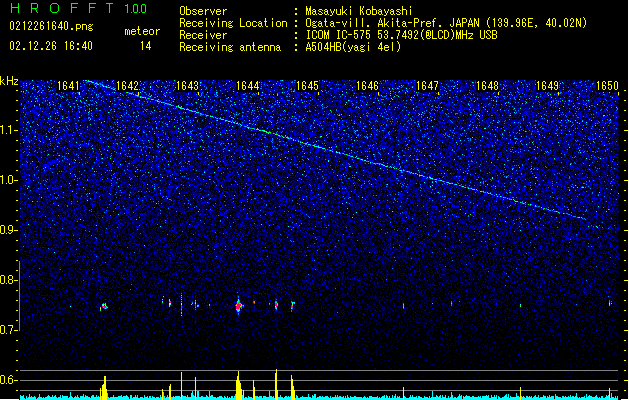Click the 0.6 kHz frequency label
This screenshot has height=400, width=629.
(x=8, y=380)
